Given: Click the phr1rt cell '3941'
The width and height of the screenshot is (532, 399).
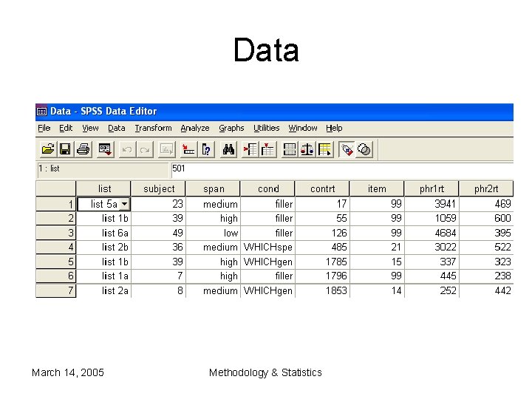Looking at the screenshot, I should coord(432,204).
